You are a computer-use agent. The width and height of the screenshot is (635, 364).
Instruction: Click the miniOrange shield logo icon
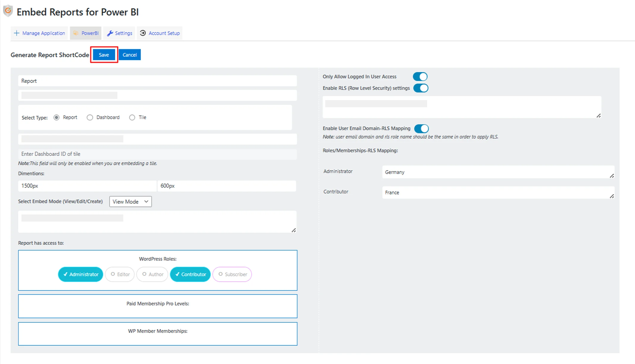pyautogui.click(x=8, y=11)
